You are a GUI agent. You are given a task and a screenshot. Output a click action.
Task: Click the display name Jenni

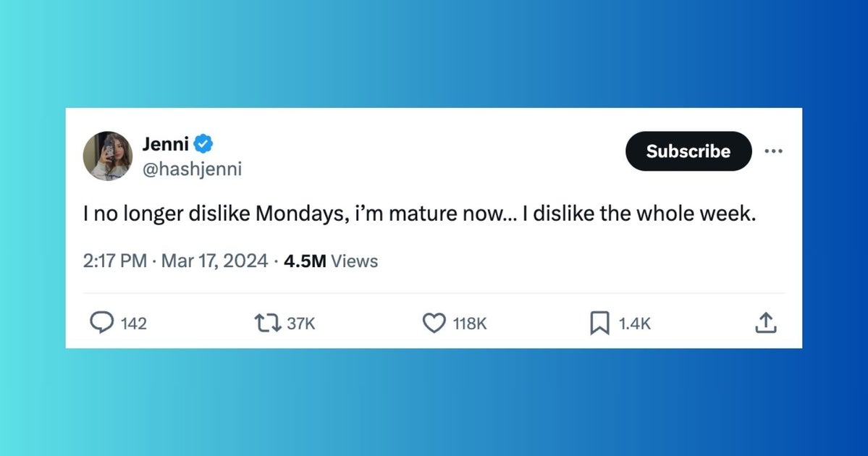pyautogui.click(x=165, y=144)
